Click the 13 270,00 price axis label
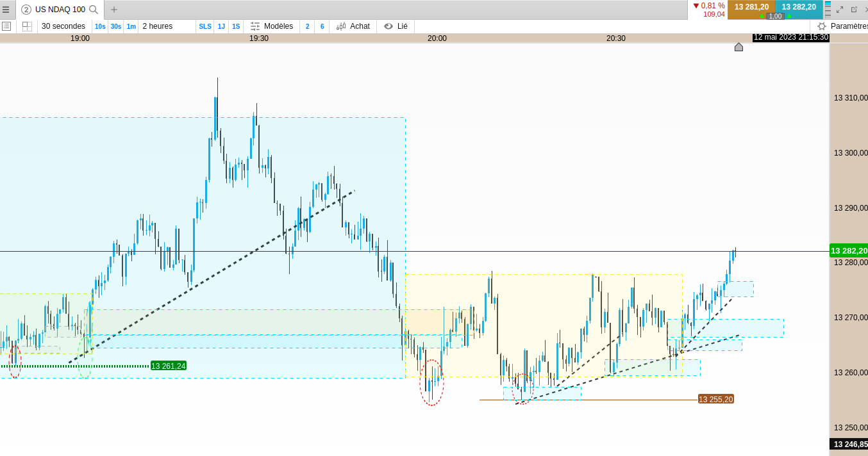Viewport: 868px width, 456px height. click(x=850, y=318)
